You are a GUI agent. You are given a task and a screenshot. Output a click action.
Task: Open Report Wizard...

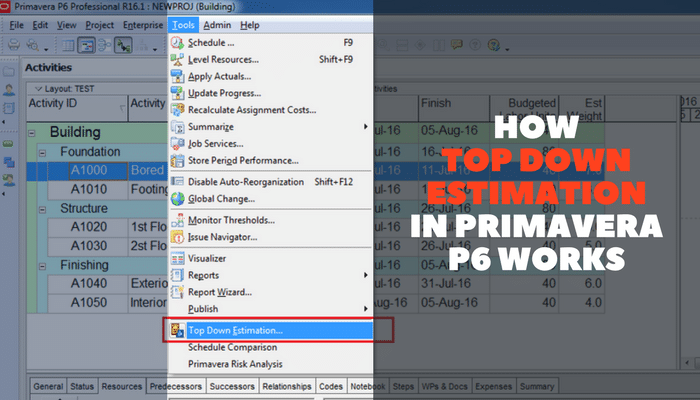[270, 292]
